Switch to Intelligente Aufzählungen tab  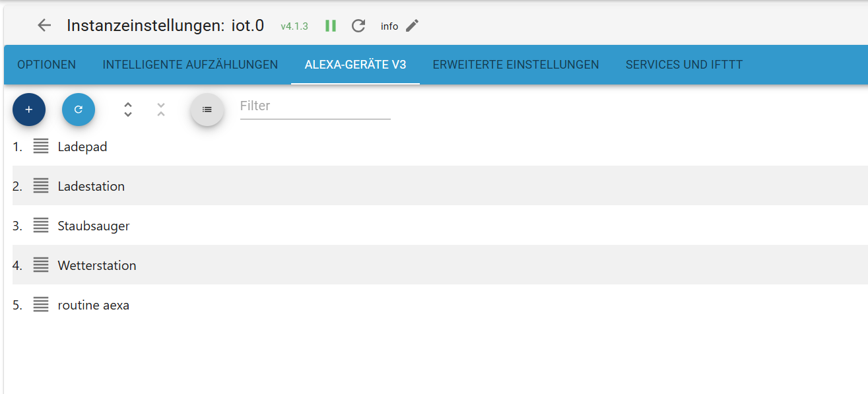[190, 65]
